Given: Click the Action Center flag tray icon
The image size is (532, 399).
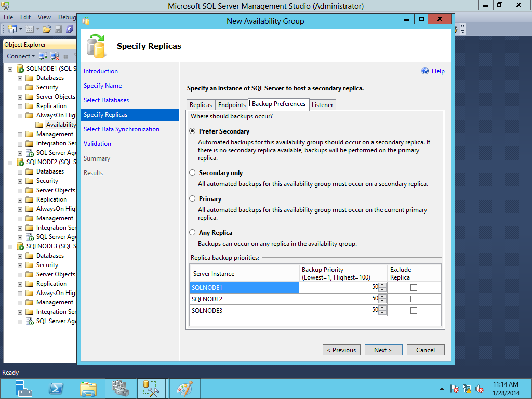Looking at the screenshot, I should tap(454, 389).
